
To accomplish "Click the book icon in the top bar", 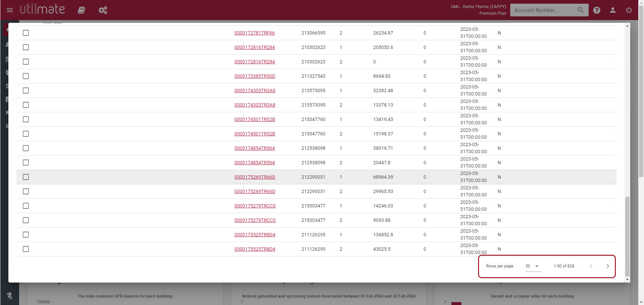I will coord(81,10).
